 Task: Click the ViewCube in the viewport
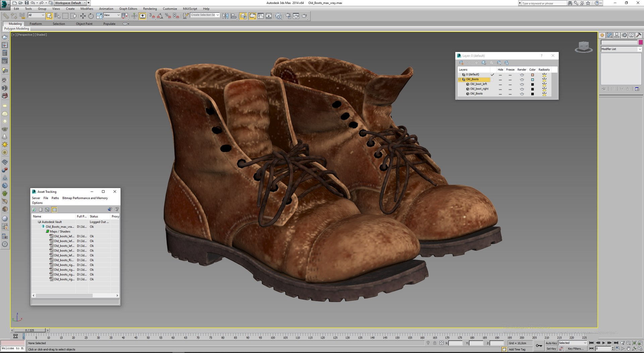[584, 47]
